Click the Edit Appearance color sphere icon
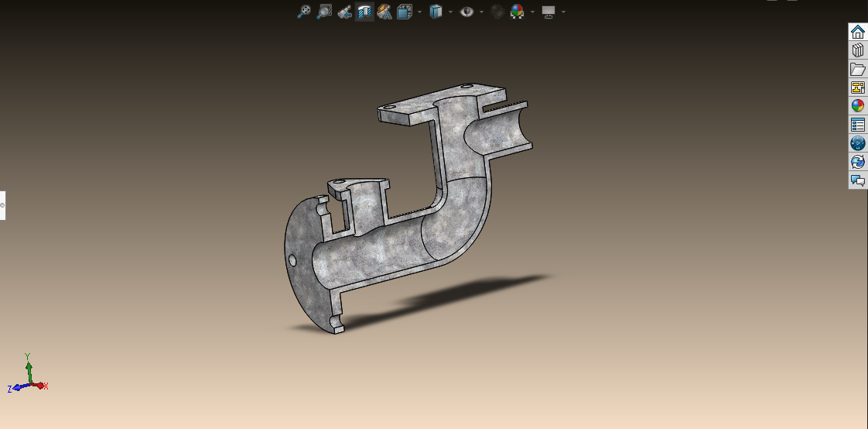 point(518,12)
